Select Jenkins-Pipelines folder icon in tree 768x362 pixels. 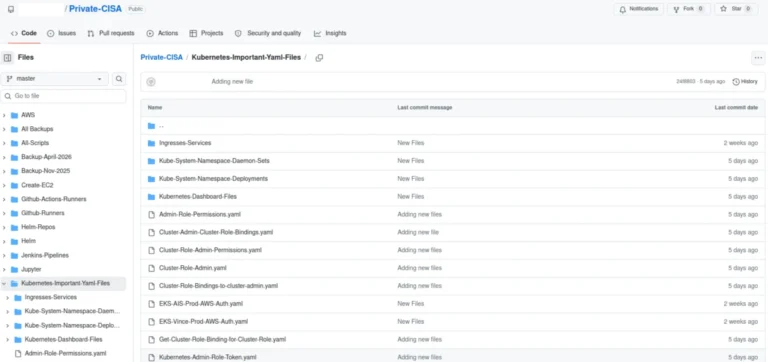click(14, 256)
